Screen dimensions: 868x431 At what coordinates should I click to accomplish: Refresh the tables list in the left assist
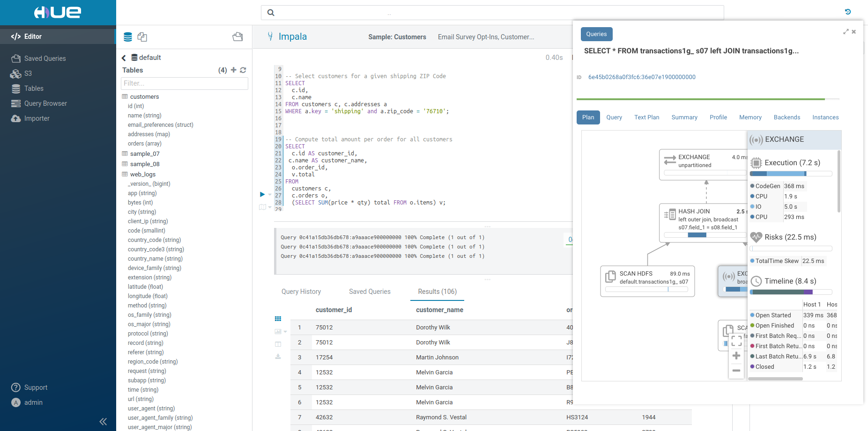pos(243,70)
